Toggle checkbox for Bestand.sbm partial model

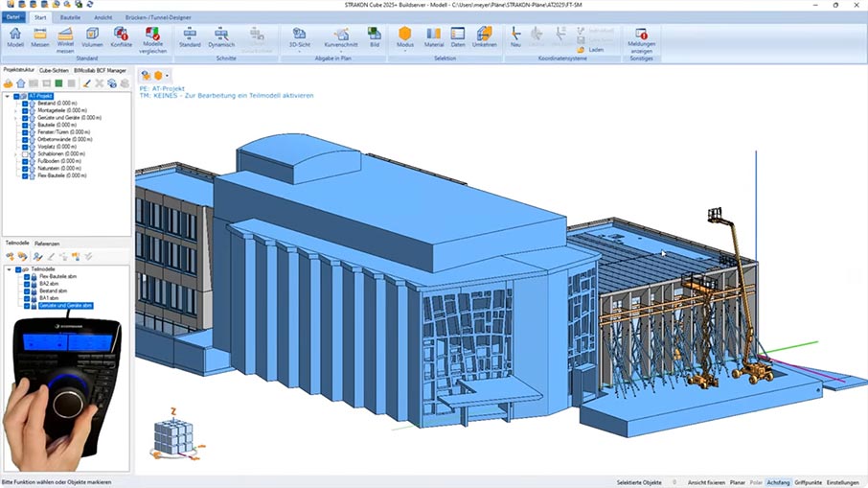pos(27,290)
